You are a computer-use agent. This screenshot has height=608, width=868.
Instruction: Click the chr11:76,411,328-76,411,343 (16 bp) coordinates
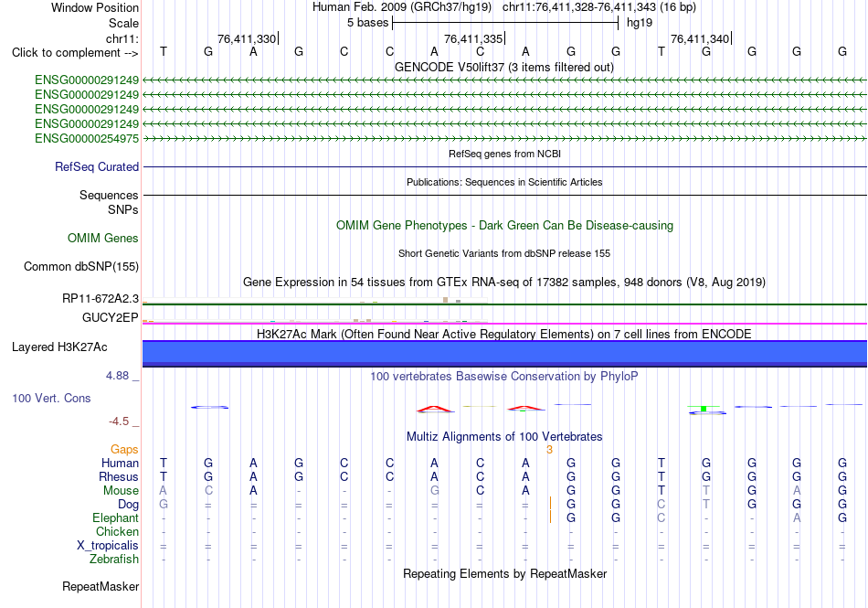click(599, 7)
